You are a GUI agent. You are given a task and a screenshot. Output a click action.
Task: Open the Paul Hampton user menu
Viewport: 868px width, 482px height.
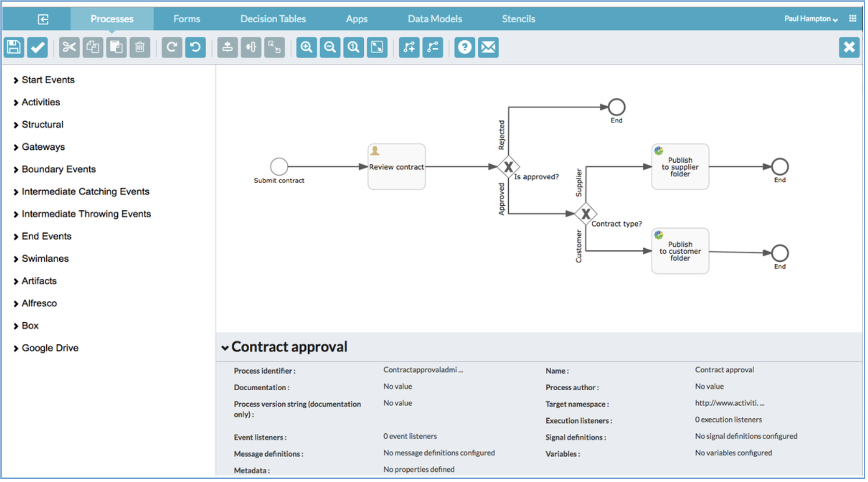pyautogui.click(x=810, y=19)
